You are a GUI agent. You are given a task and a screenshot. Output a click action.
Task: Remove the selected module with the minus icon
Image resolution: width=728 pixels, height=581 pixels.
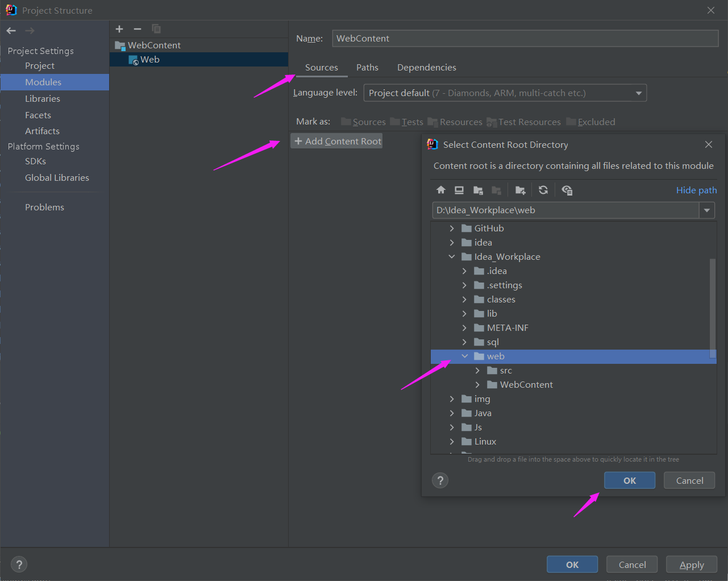coord(138,29)
